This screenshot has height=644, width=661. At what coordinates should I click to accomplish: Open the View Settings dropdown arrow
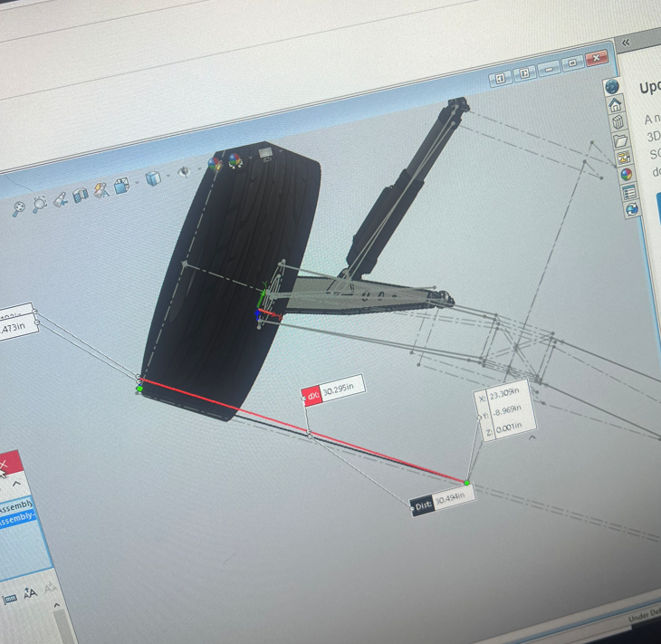(x=280, y=150)
